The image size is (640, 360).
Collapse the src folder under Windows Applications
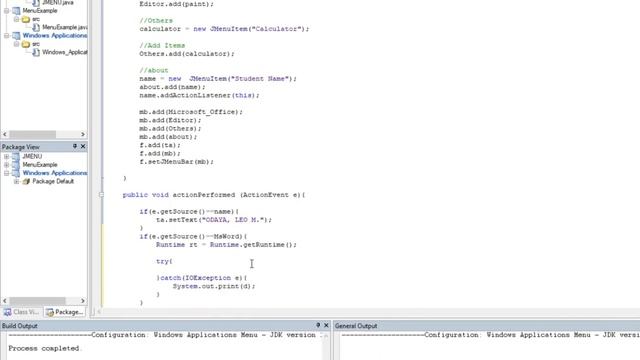pyautogui.click(x=16, y=44)
